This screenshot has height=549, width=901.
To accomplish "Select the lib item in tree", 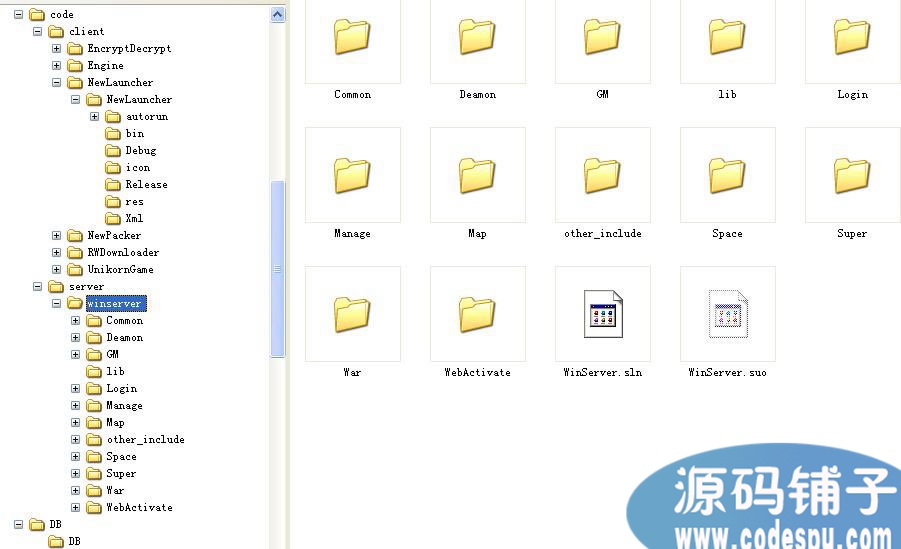I will pos(115,371).
